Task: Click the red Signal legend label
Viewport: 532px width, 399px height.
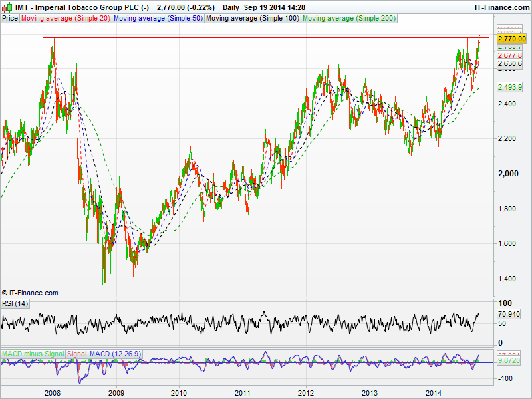Action: (x=76, y=353)
